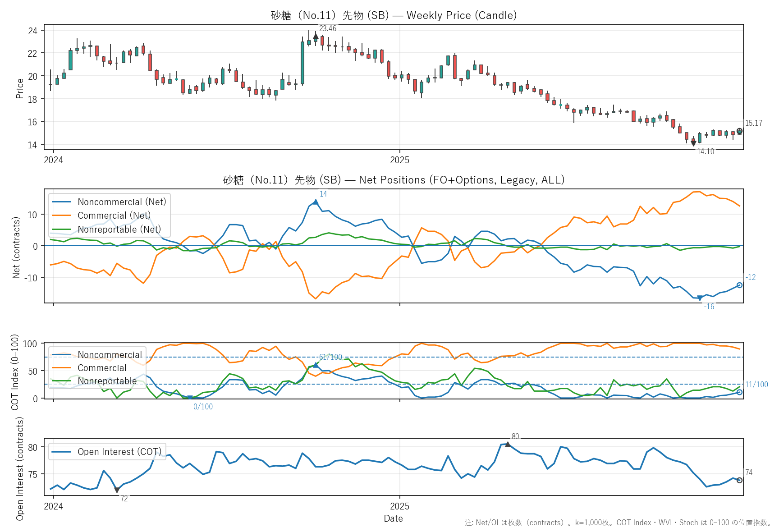This screenshot has height=532, width=779.
Task: Select the latest price circle marker at 15.17
Action: 739,131
